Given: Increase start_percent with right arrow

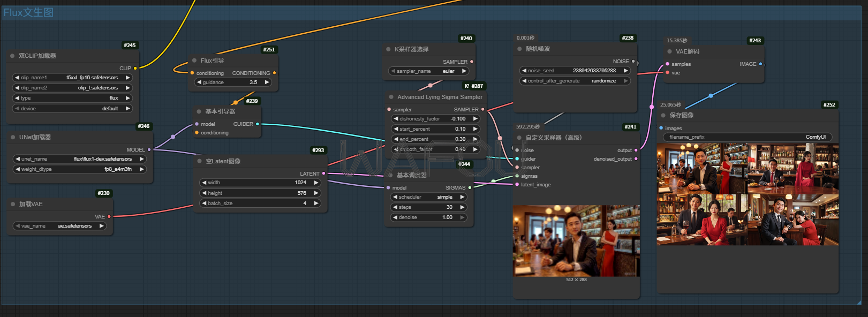Looking at the screenshot, I should pos(475,129).
